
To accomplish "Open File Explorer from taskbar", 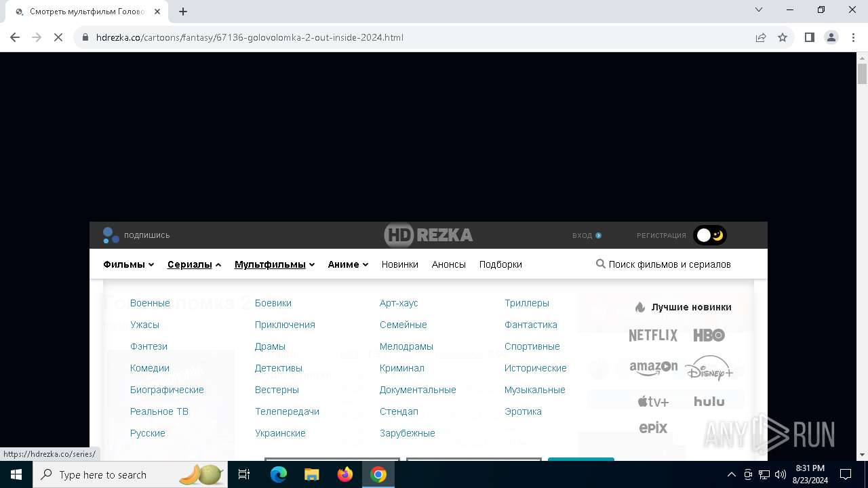I will tap(312, 474).
